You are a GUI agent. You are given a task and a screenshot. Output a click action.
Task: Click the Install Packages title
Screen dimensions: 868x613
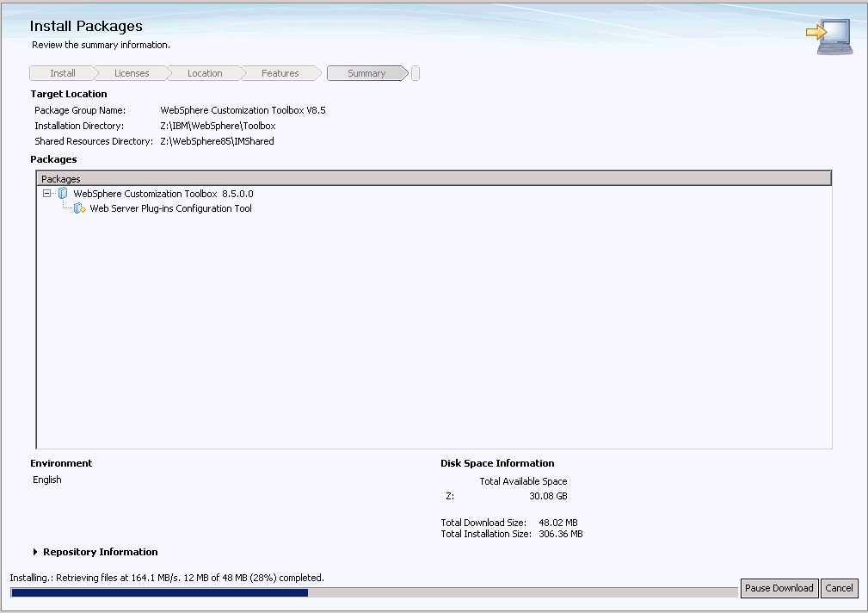[x=86, y=26]
